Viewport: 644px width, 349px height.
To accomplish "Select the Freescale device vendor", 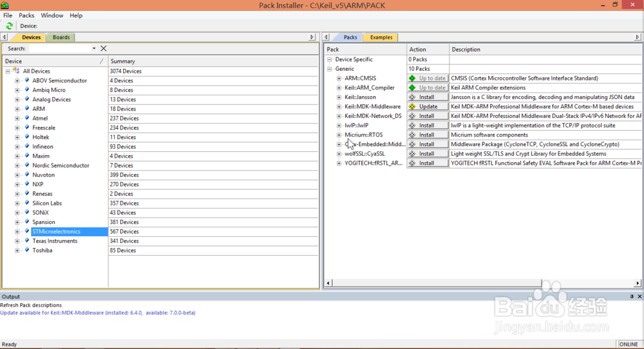I will [x=44, y=127].
